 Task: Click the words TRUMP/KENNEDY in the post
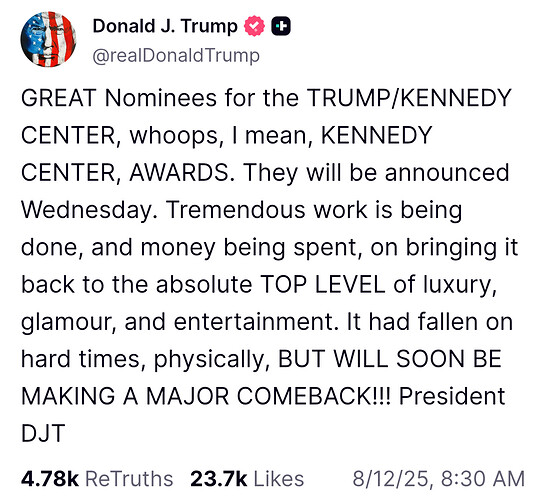[409, 98]
